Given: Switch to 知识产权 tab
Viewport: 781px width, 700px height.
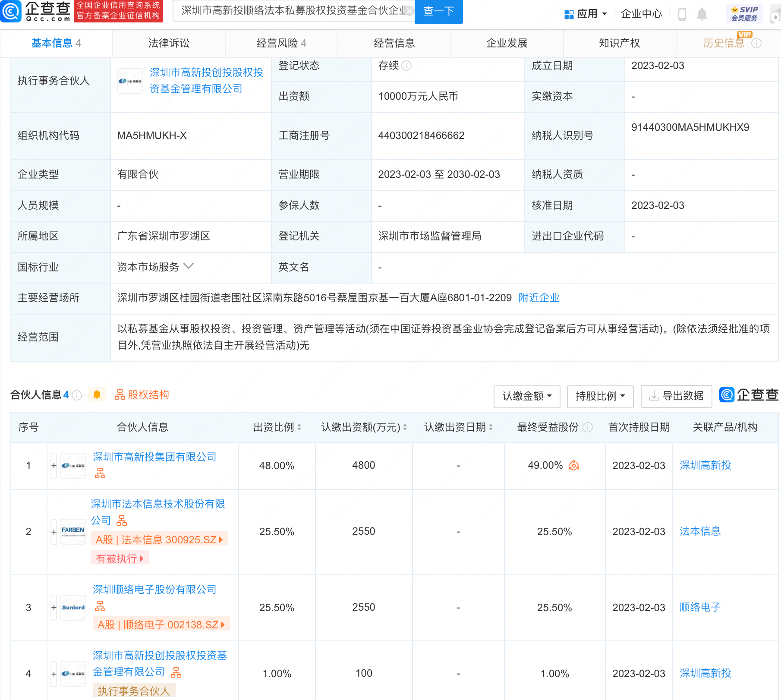Looking at the screenshot, I should (620, 43).
